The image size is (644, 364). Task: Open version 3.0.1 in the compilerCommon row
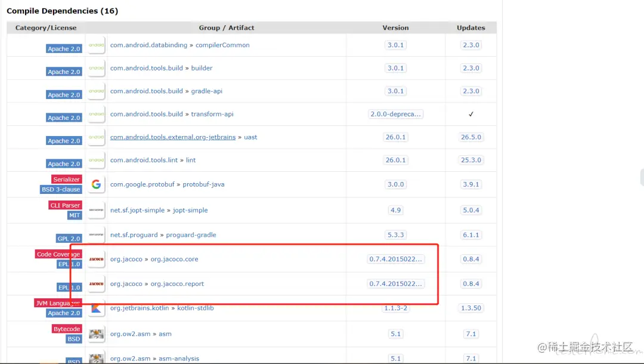(395, 45)
